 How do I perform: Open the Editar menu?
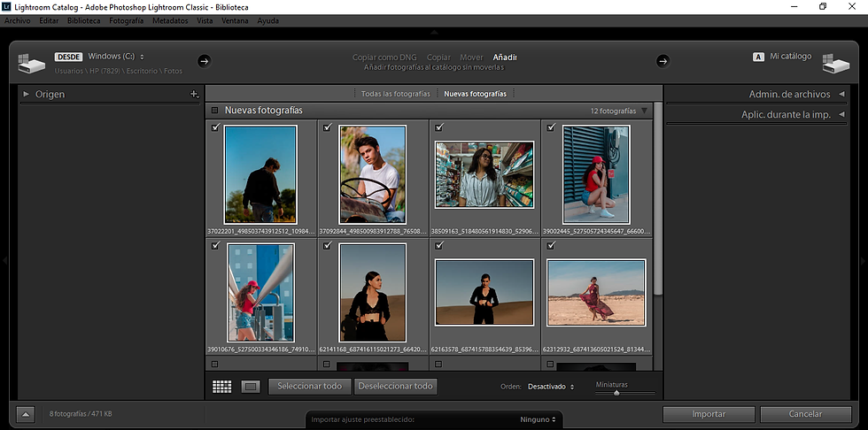click(50, 21)
